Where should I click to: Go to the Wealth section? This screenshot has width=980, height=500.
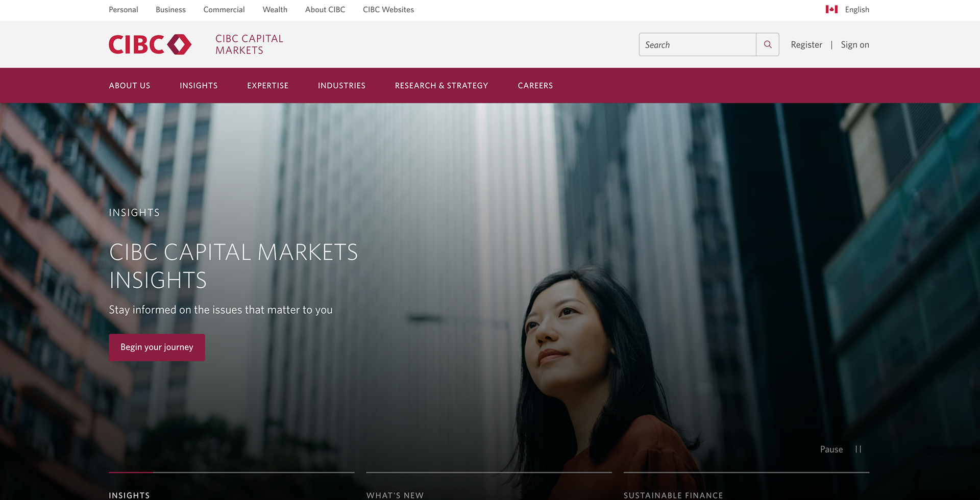click(x=275, y=10)
